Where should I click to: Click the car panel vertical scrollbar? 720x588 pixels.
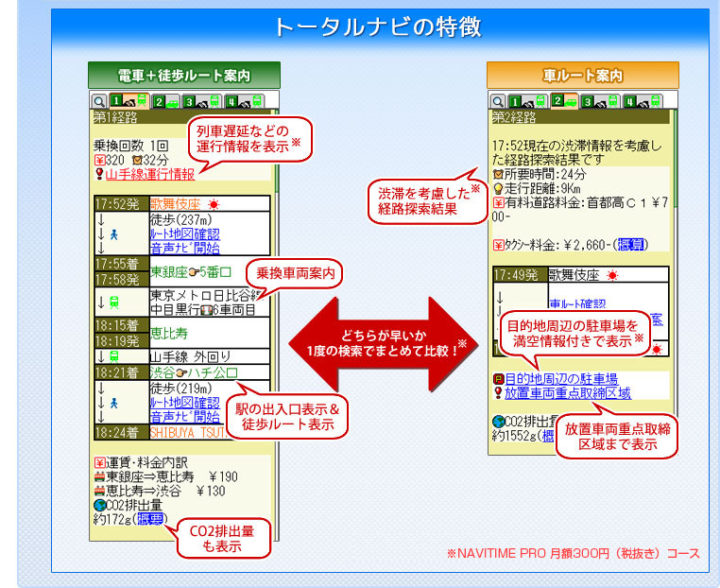coord(675,280)
